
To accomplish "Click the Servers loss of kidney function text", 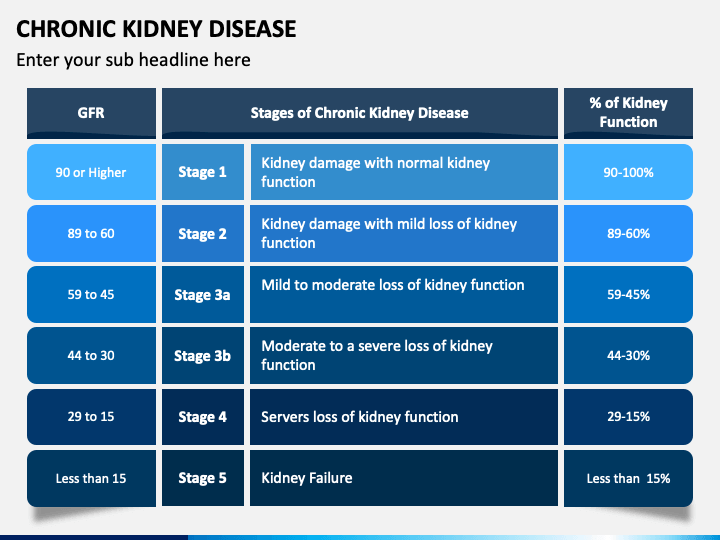I will pos(360,417).
